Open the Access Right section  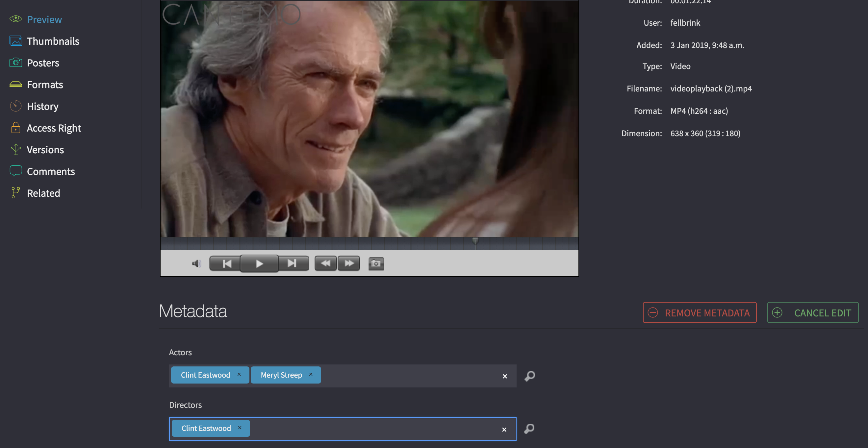[x=54, y=128]
